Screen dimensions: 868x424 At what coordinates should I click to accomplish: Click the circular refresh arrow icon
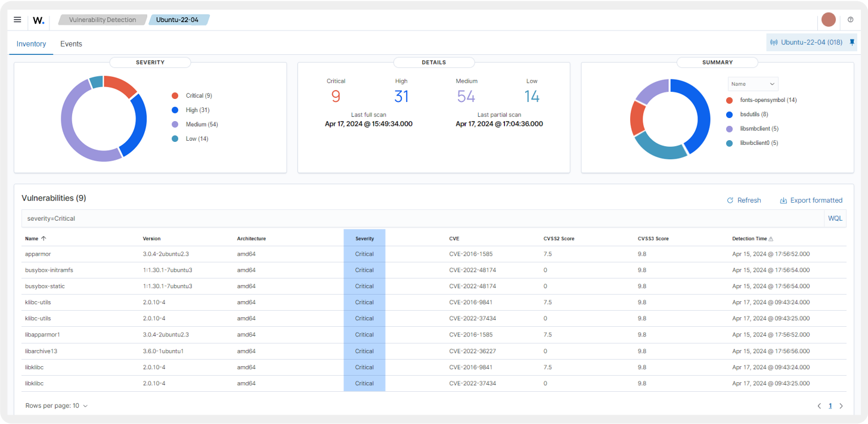click(x=729, y=200)
